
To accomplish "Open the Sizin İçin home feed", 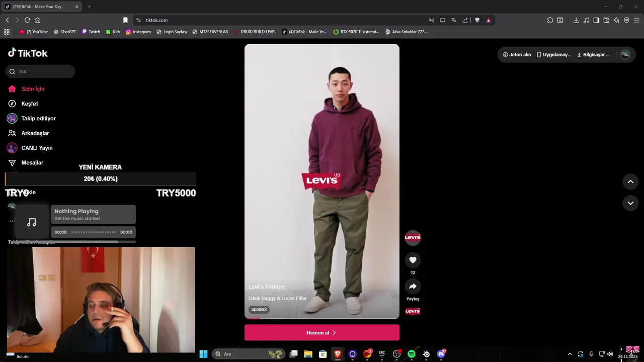I will tap(33, 89).
